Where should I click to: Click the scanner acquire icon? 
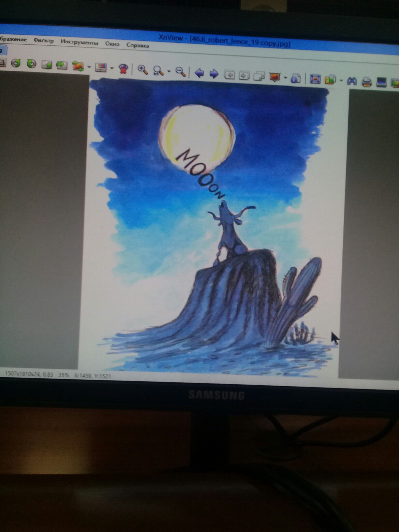tap(381, 82)
